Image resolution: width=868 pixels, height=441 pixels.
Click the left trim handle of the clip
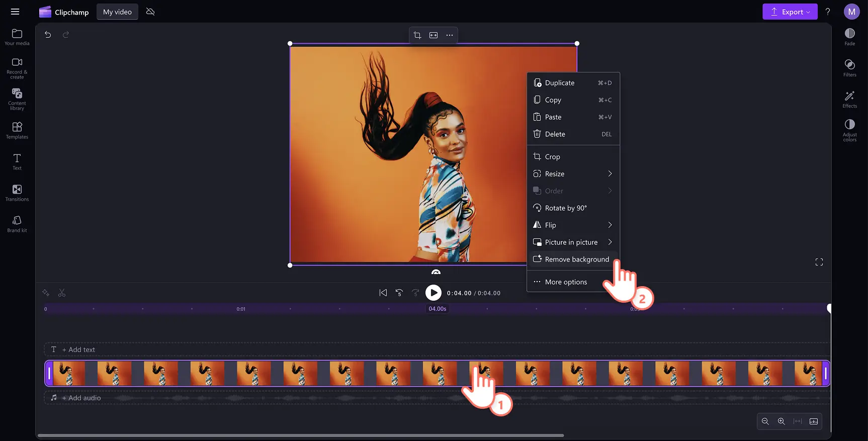point(49,374)
